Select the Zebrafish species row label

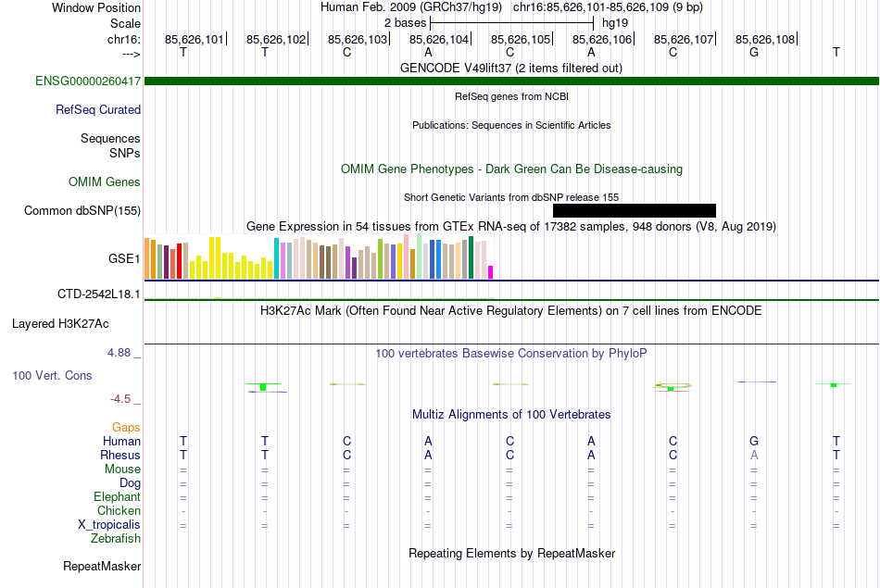116,539
